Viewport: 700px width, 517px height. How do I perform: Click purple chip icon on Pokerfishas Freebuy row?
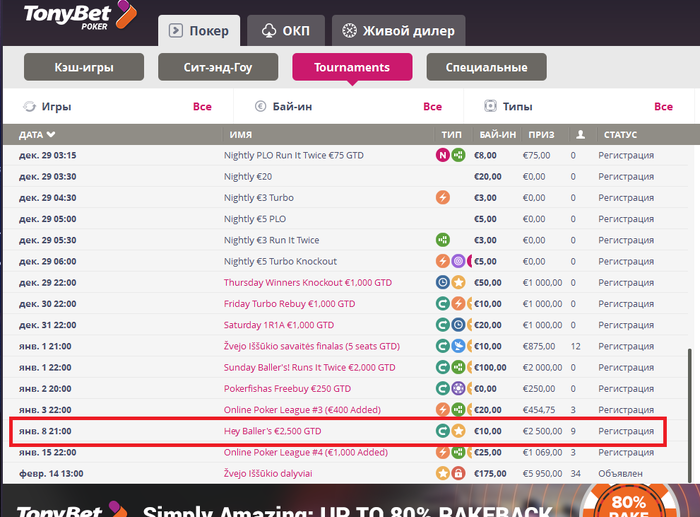click(458, 388)
